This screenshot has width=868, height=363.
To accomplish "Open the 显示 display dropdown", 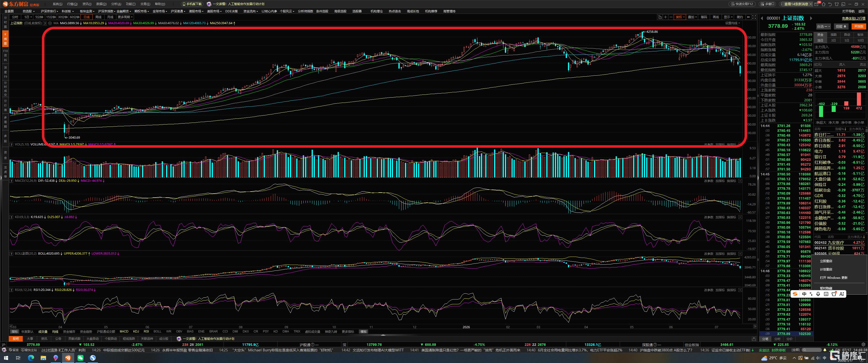I will point(728,17).
